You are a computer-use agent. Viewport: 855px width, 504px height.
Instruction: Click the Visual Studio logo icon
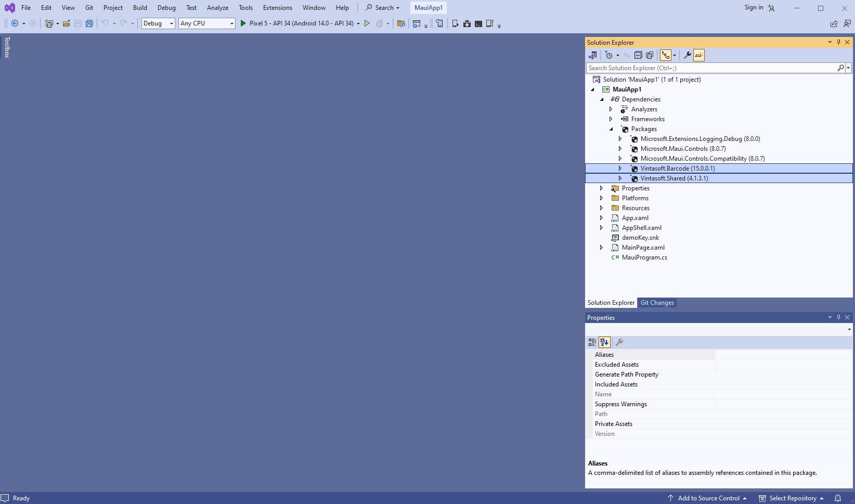tap(10, 8)
